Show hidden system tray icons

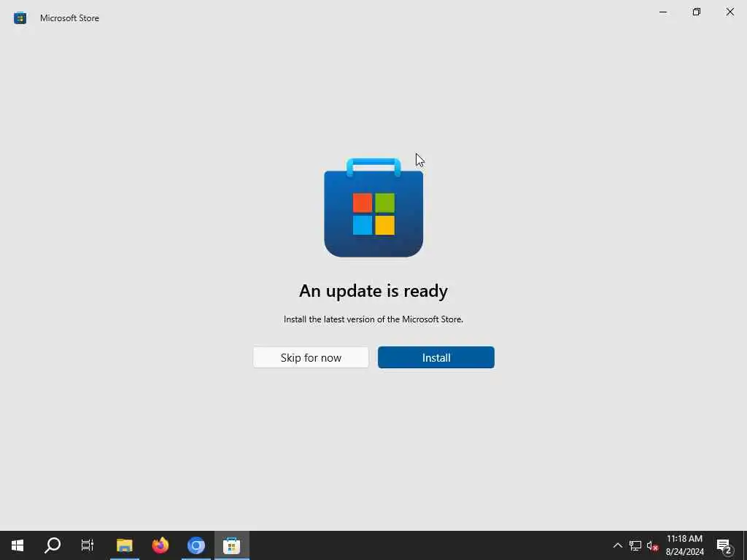point(617,545)
